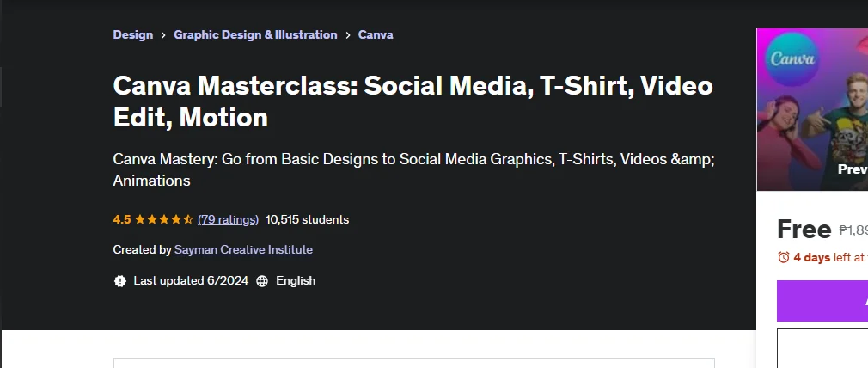Image resolution: width=868 pixels, height=368 pixels.
Task: Open the Design breadcrumb link
Action: [x=133, y=34]
